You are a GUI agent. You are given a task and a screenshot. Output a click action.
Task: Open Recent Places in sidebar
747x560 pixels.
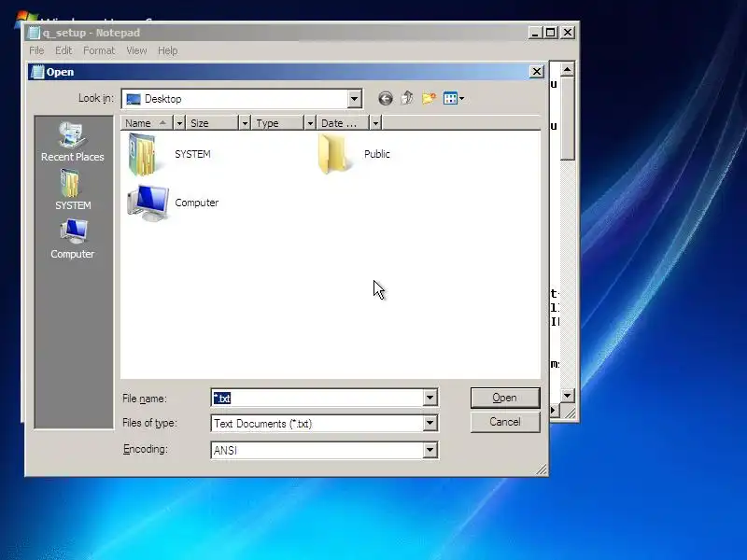tap(73, 142)
